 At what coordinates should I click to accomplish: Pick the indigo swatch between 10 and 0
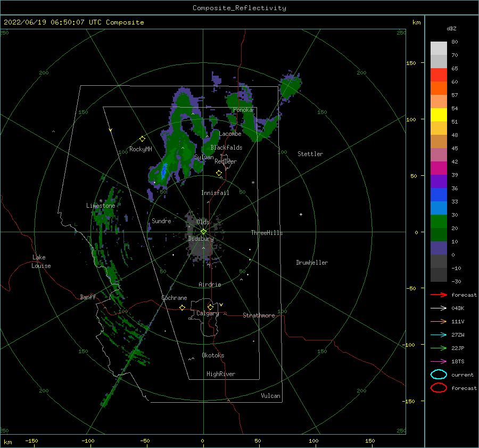pyautogui.click(x=439, y=248)
